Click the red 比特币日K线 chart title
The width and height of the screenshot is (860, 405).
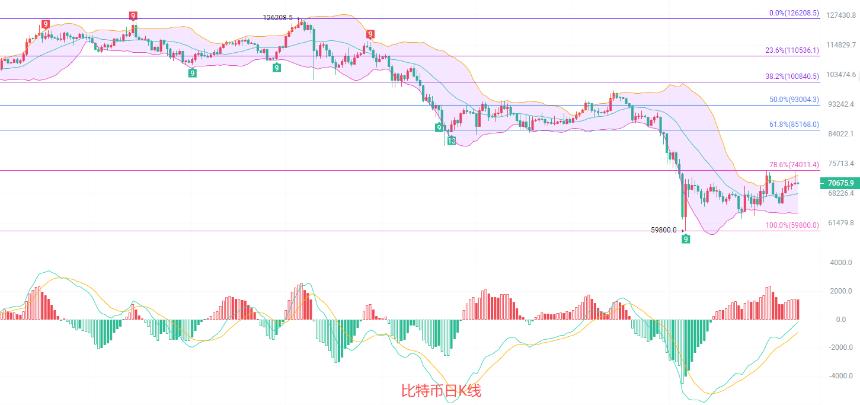(x=441, y=391)
